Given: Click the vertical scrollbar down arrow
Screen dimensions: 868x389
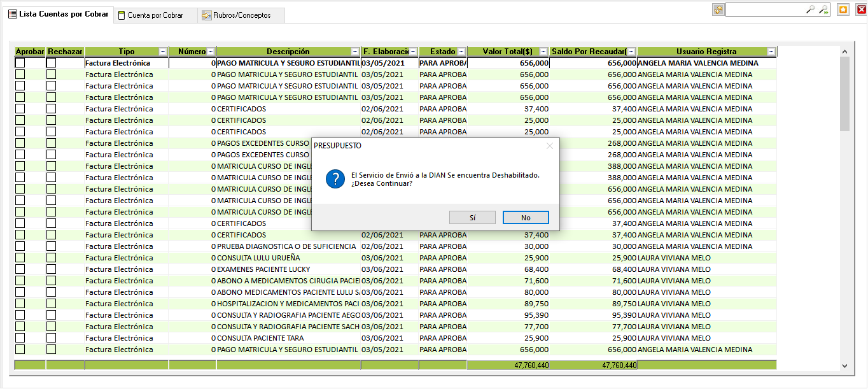Looking at the screenshot, I should tap(844, 366).
